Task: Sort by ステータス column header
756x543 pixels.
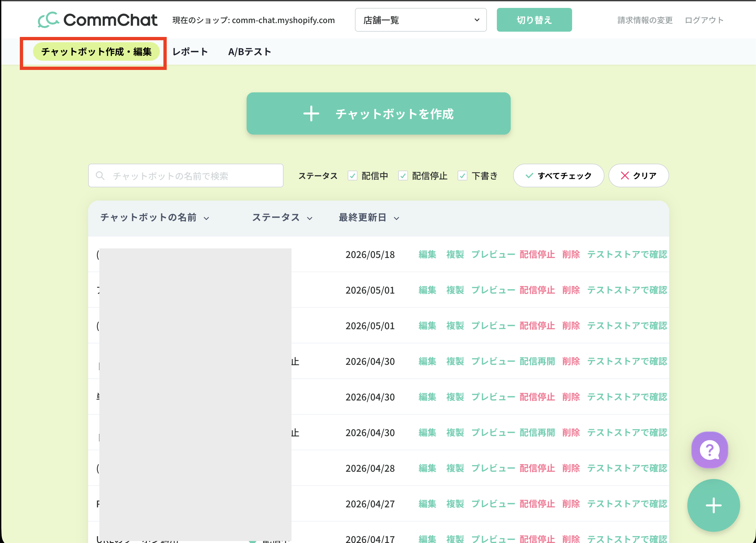Action: pos(282,217)
